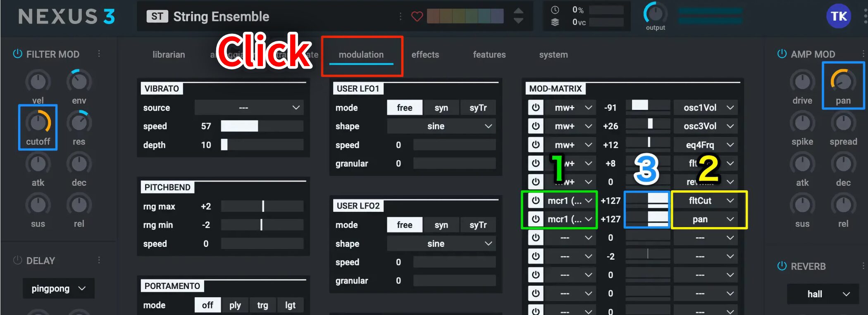The image size is (868, 315).
Task: Click the filter rel knob
Action: (79, 205)
